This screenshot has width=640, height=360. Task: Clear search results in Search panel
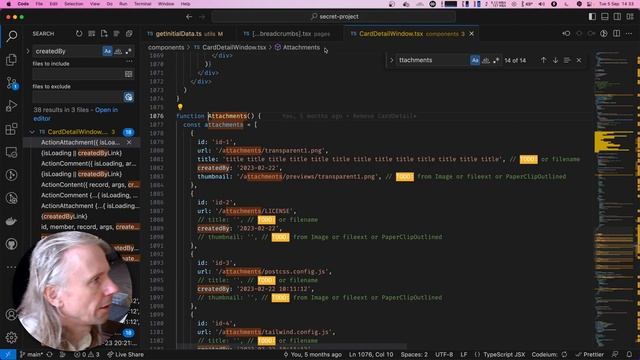click(91, 33)
